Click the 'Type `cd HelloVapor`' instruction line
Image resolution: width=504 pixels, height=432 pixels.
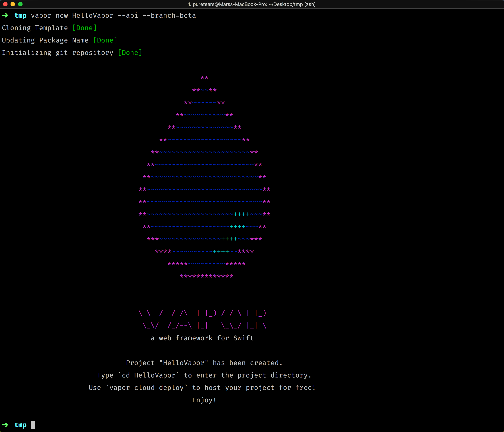pyautogui.click(x=204, y=375)
